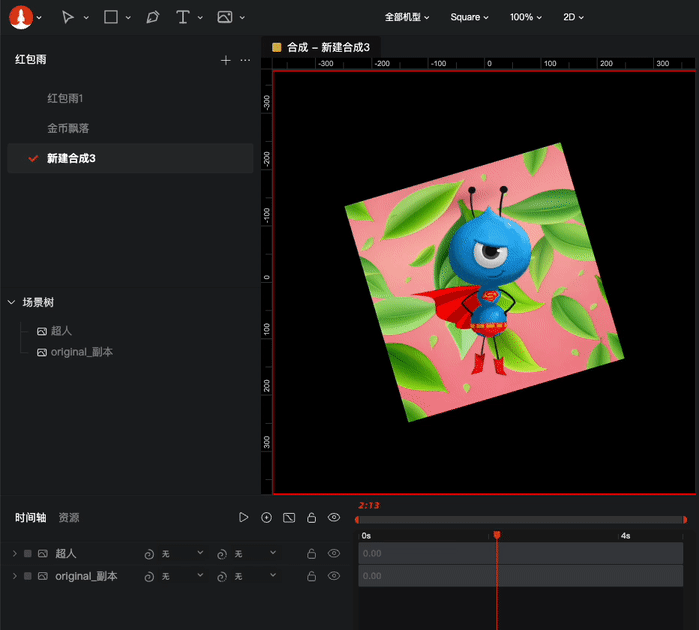Open the rectangle tool dropdown arrow

128,17
